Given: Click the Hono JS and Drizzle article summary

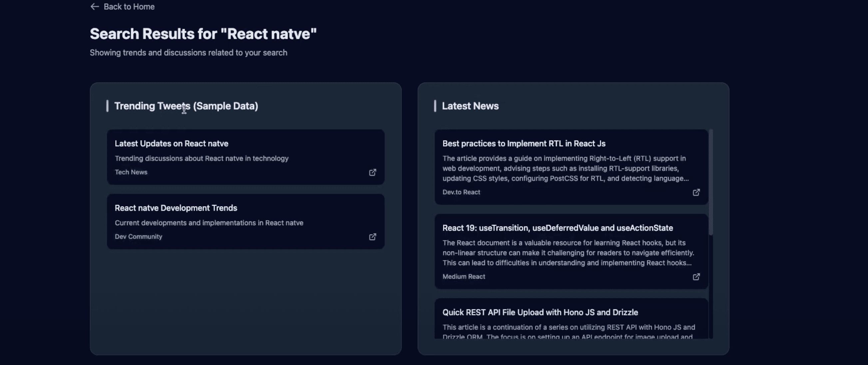Looking at the screenshot, I should pyautogui.click(x=569, y=332).
